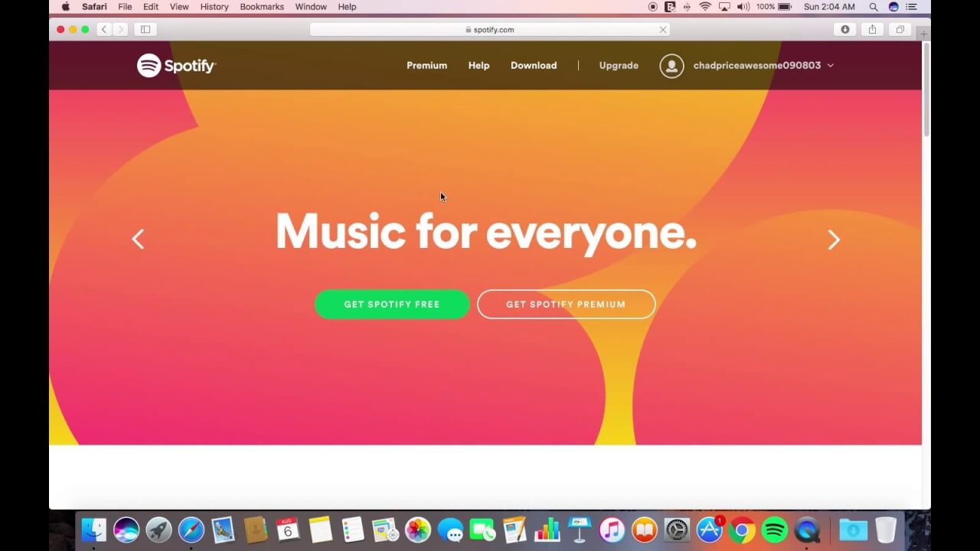Open FaceTime app in the Dock
Screen dimensions: 980x551
482,530
